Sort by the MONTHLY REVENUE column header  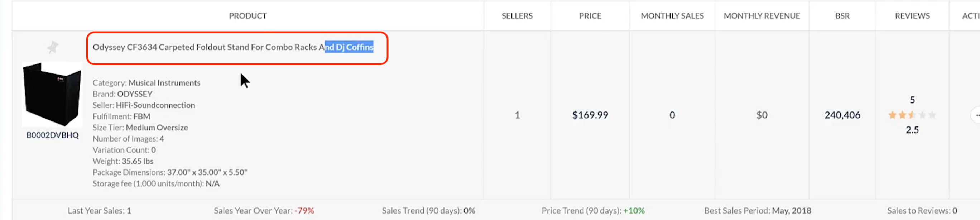coord(762,16)
